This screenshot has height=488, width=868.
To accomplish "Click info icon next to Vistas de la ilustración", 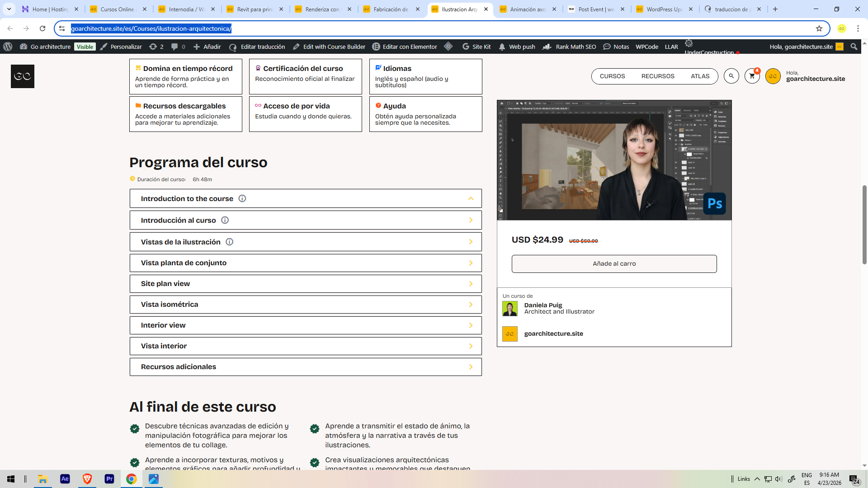I will (x=229, y=242).
